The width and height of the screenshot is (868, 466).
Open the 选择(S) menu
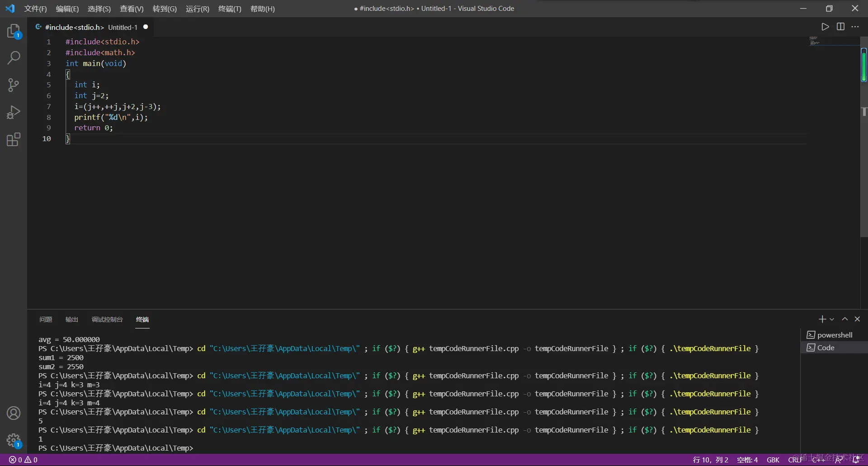[99, 9]
